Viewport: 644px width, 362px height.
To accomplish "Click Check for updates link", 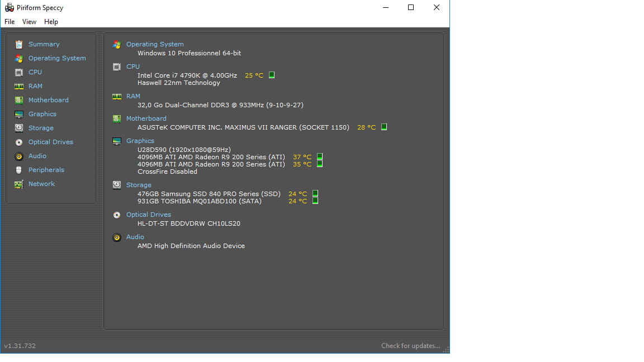I will 410,346.
